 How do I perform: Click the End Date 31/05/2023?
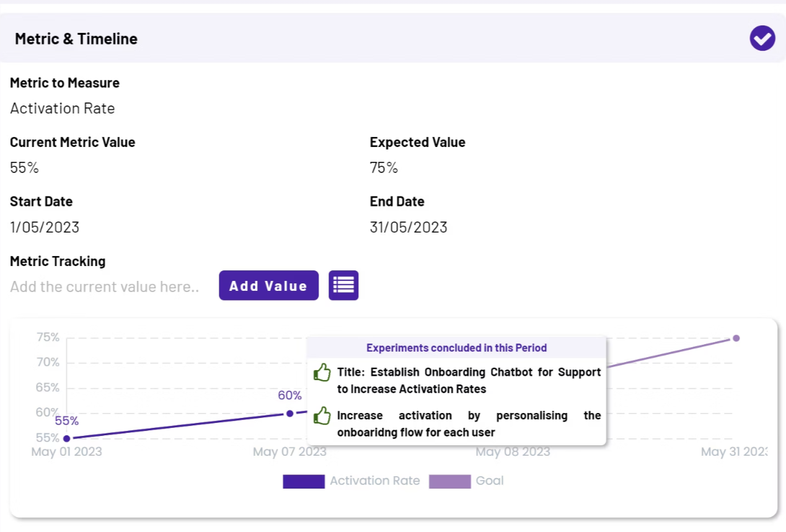408,227
